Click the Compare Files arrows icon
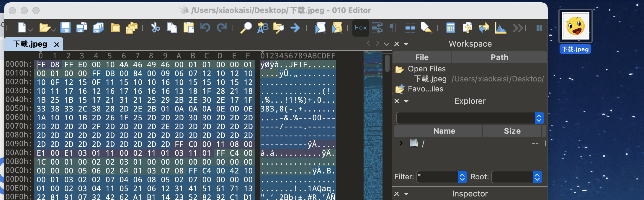The height and width of the screenshot is (200, 644). (484, 28)
